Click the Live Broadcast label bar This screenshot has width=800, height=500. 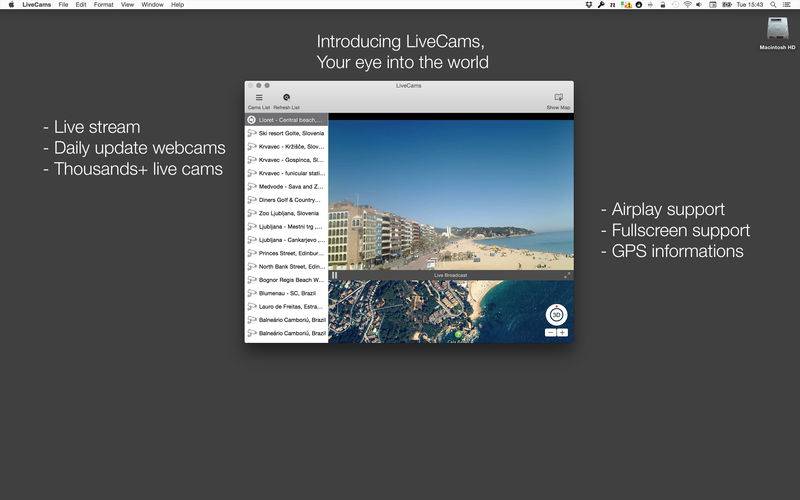coord(451,275)
